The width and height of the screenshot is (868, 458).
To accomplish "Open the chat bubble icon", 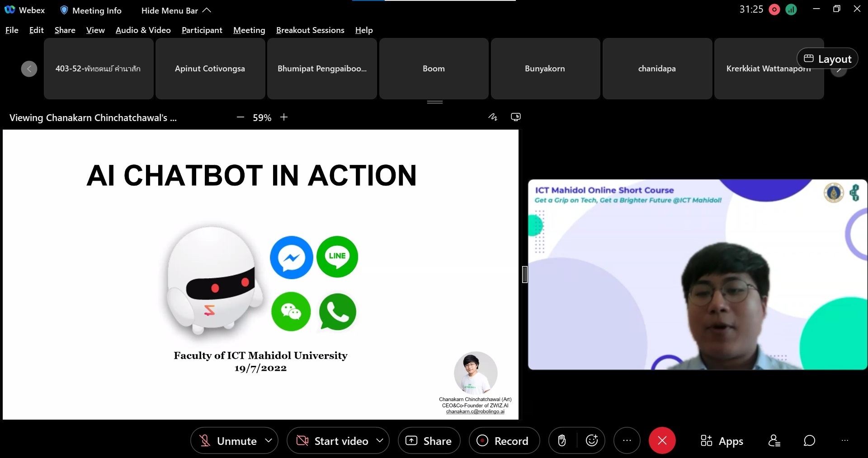I will (809, 440).
